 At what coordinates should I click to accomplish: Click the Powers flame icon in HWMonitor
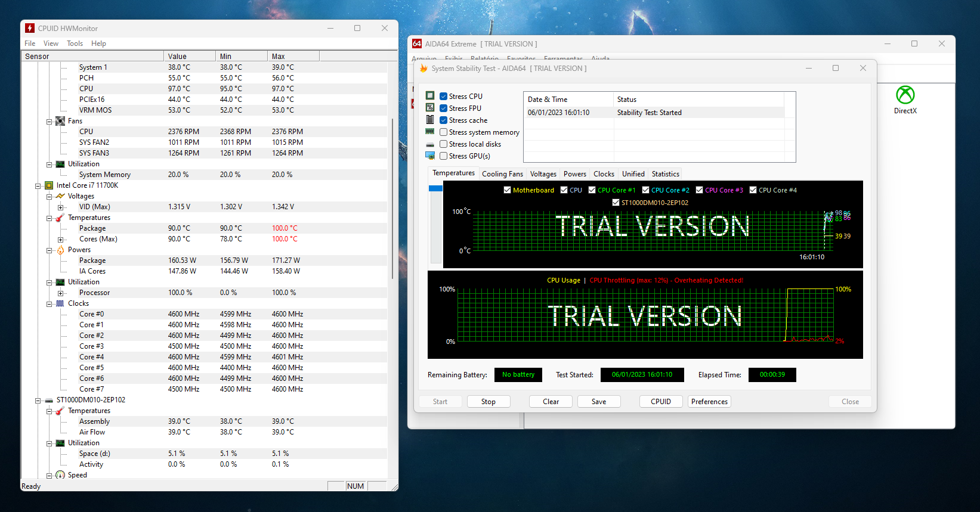[60, 250]
